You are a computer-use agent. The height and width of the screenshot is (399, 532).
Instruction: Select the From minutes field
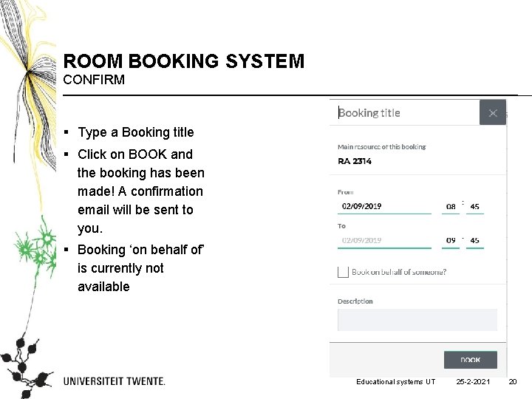[475, 206]
